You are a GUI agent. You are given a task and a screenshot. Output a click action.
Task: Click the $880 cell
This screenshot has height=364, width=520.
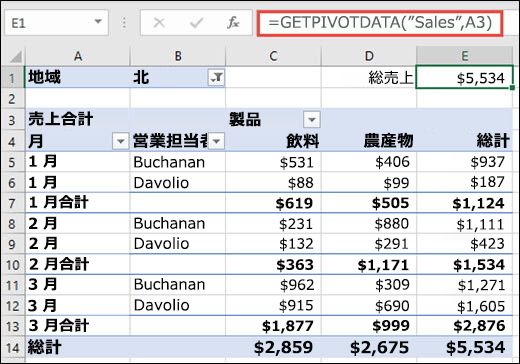tap(369, 224)
